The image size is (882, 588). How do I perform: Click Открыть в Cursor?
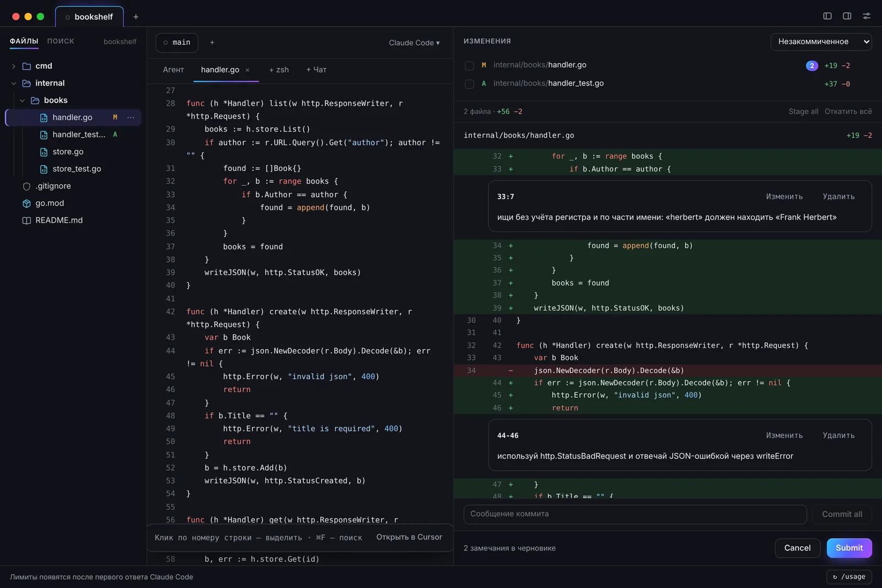[409, 537]
